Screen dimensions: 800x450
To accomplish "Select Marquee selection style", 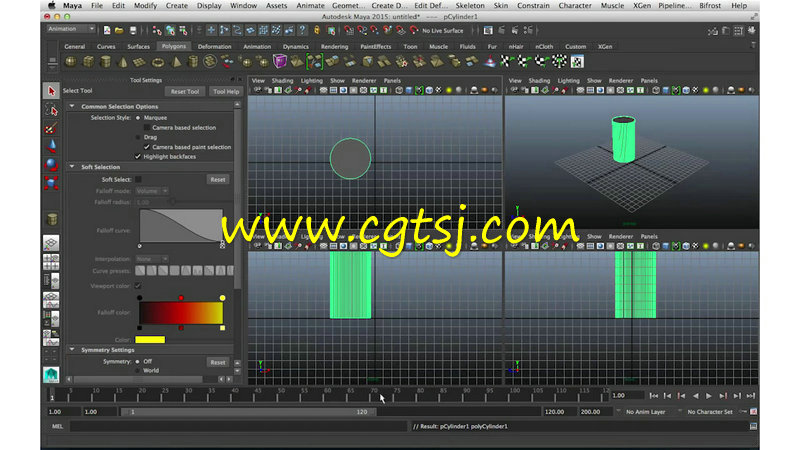I will (x=138, y=118).
